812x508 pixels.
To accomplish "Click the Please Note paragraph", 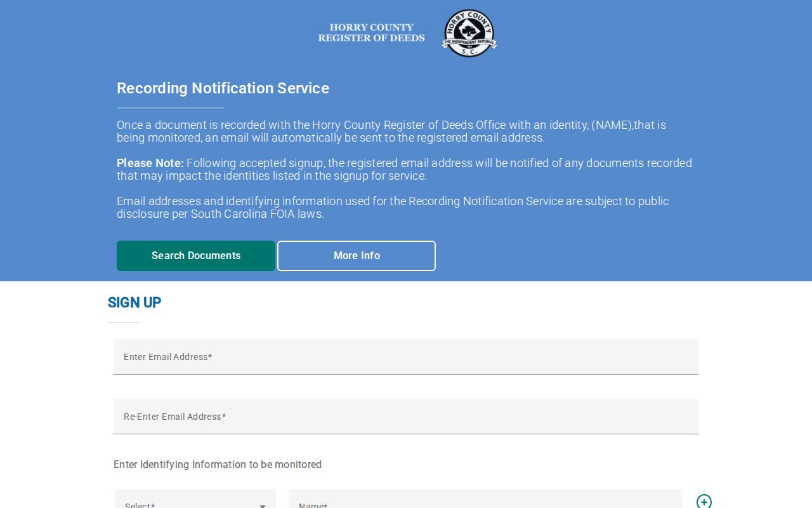I will (x=405, y=170).
